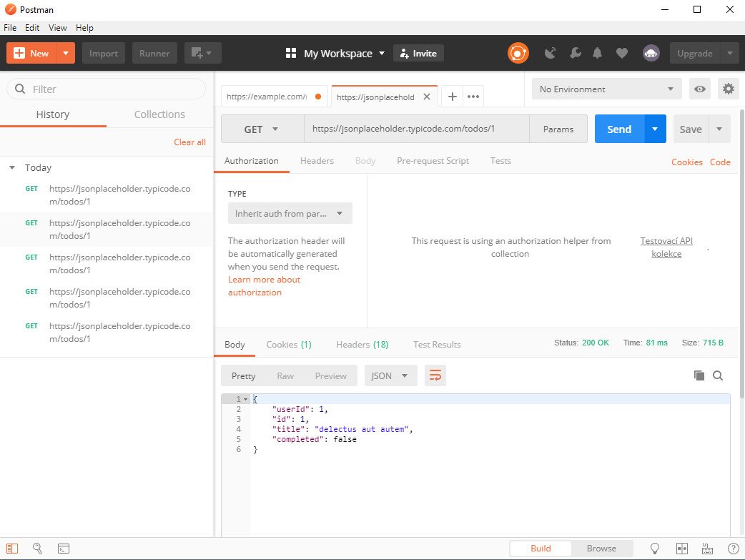Click the search magnifier in Filter box
This screenshot has height=560, width=745.
[20, 89]
